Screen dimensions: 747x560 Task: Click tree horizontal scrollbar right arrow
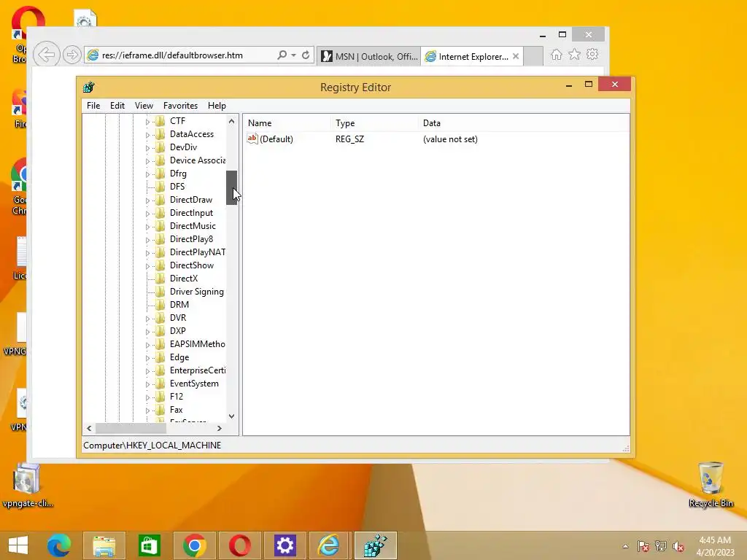(x=220, y=428)
